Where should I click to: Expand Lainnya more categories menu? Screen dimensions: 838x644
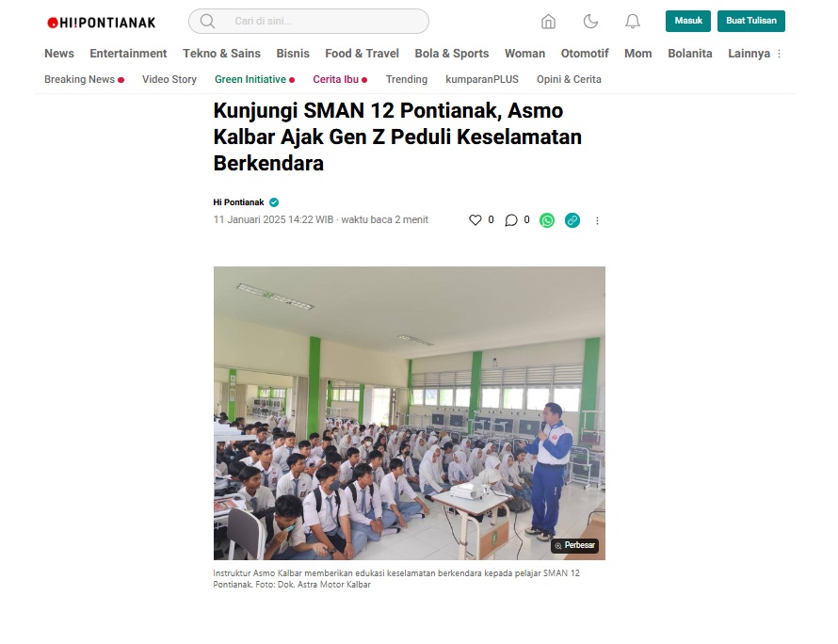pos(754,54)
